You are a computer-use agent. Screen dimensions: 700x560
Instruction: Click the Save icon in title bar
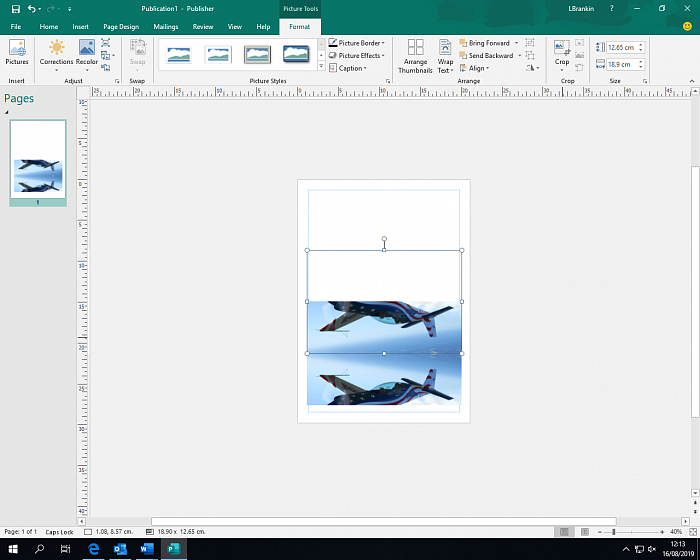(x=15, y=8)
